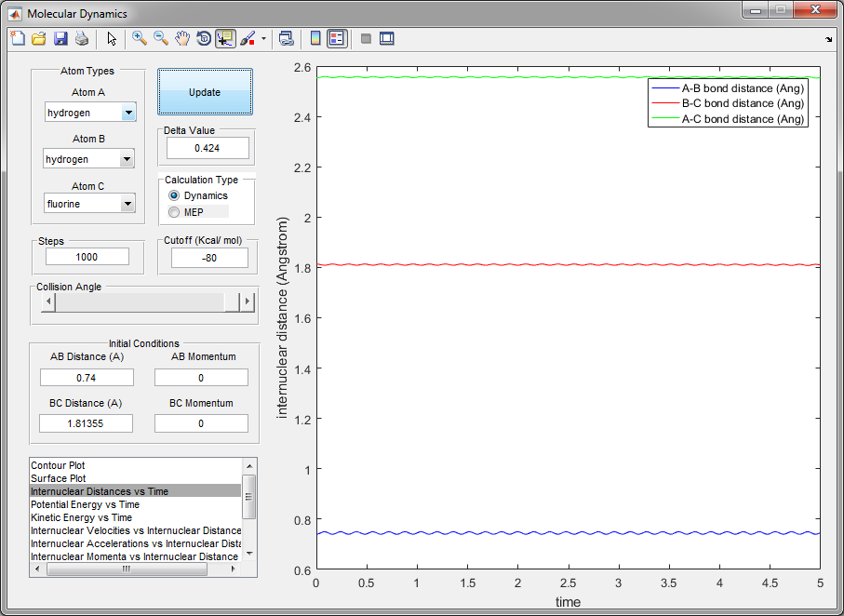Save the figure using the floppy disk icon
The width and height of the screenshot is (844, 616).
(60, 38)
